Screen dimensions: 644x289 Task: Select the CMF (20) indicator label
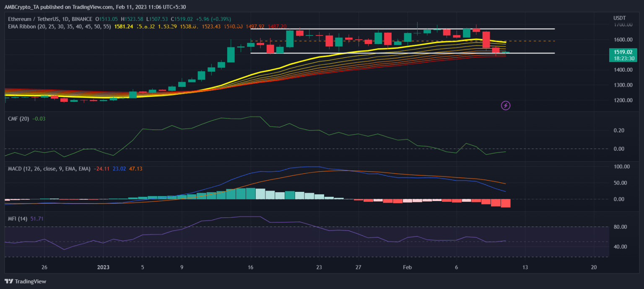[18, 119]
